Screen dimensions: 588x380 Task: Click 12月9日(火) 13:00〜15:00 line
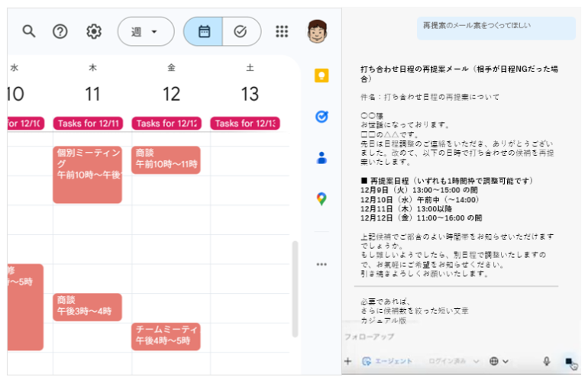pyautogui.click(x=419, y=190)
